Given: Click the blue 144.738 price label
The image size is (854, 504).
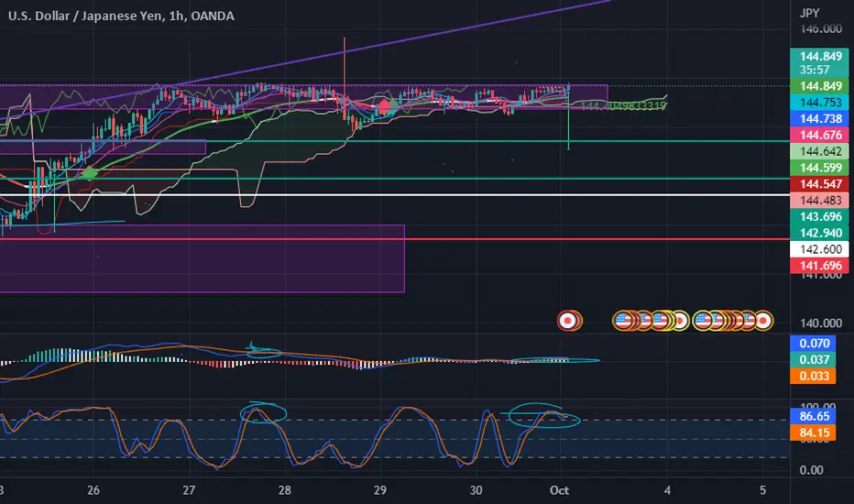Looking at the screenshot, I should 819,118.
